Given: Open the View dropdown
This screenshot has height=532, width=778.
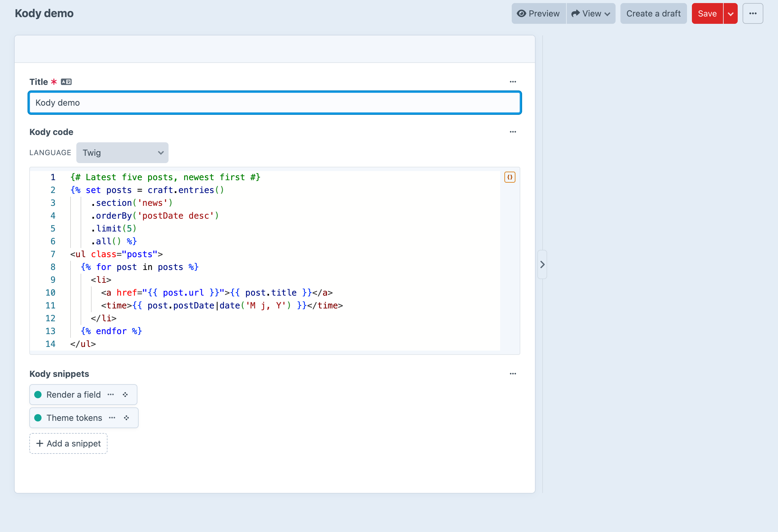Looking at the screenshot, I should 591,13.
